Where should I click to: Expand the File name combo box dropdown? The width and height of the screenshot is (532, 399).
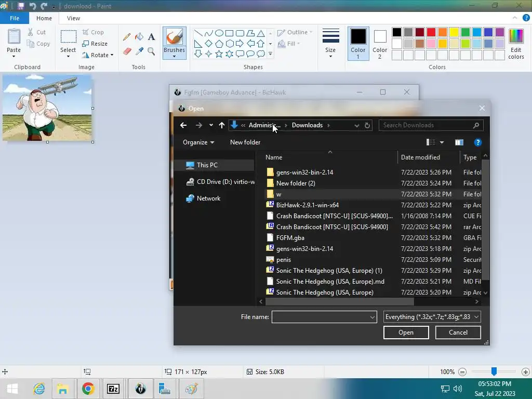pyautogui.click(x=372, y=317)
